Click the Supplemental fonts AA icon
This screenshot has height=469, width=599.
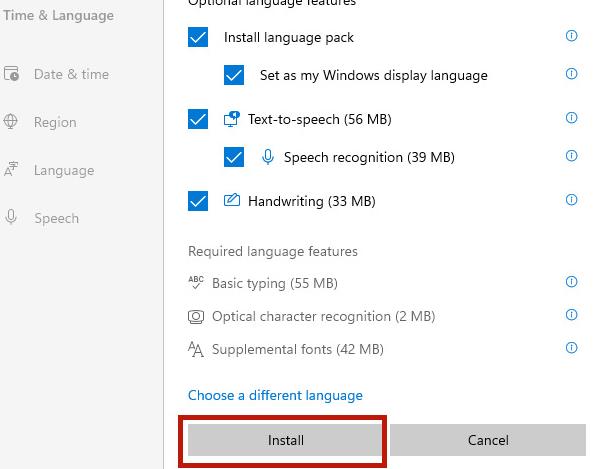(x=196, y=349)
